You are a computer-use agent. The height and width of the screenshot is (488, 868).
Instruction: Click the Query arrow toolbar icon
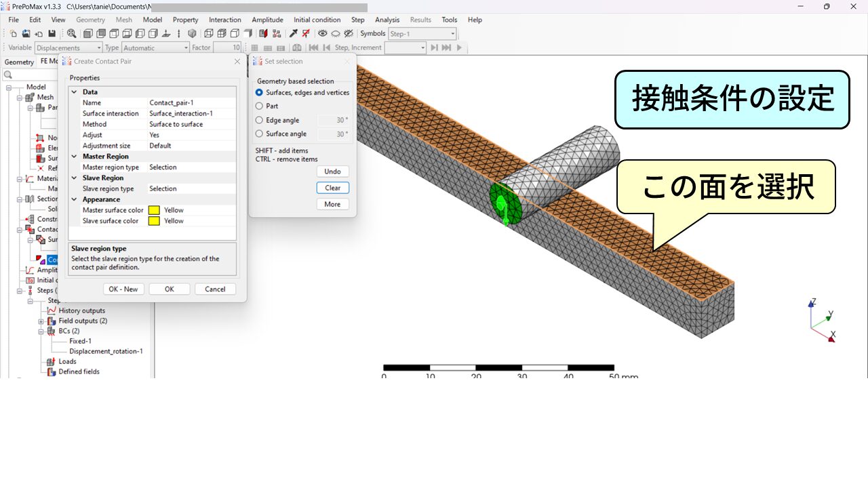[x=294, y=33]
